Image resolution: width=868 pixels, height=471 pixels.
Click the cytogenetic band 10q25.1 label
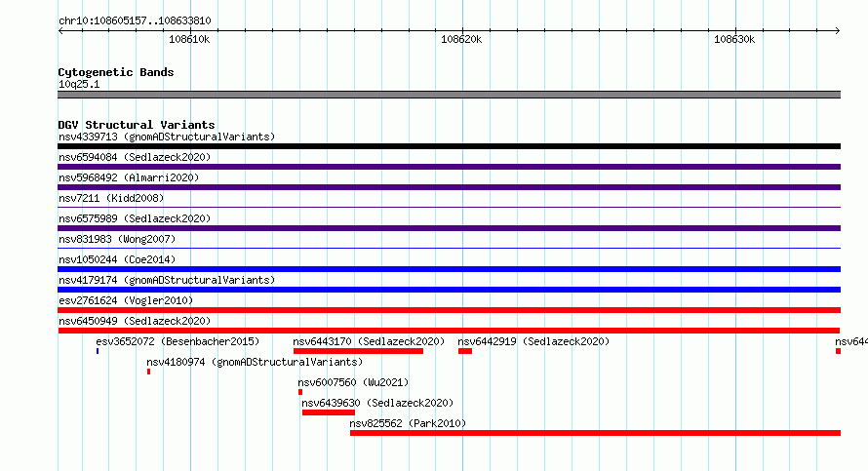[79, 84]
